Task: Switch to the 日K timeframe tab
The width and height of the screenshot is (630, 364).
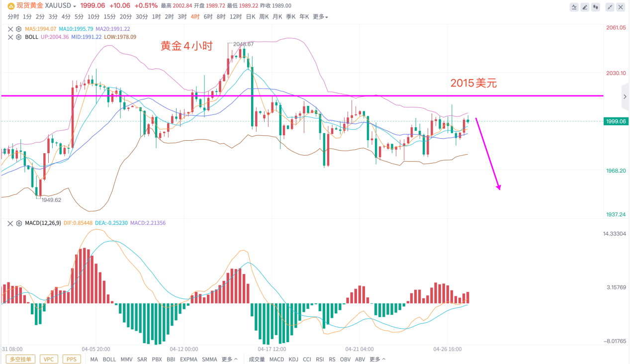Action: (251, 16)
